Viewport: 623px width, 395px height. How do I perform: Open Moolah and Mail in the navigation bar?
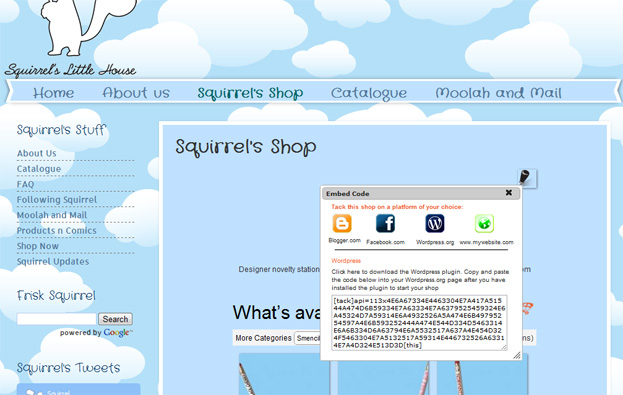(x=498, y=93)
